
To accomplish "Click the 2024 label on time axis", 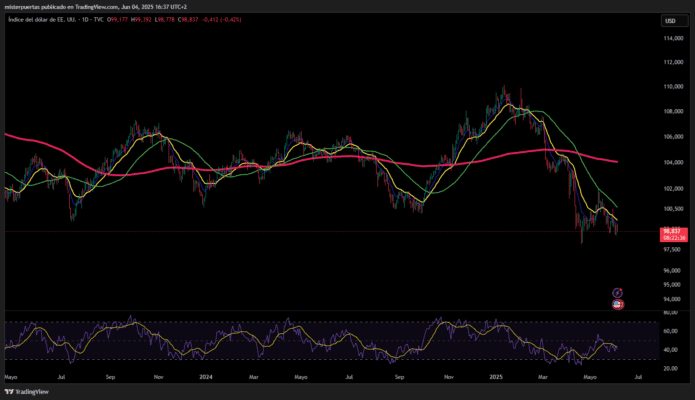I will pos(206,378).
